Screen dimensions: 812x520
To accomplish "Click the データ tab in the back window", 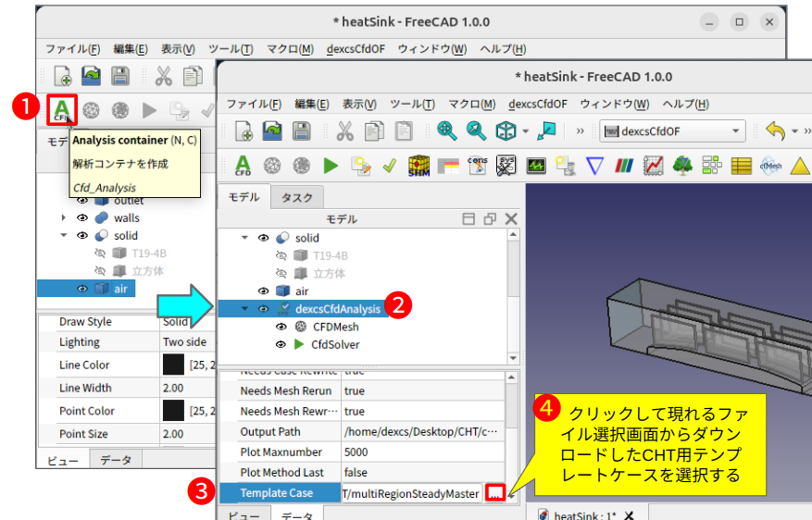I will (x=116, y=460).
